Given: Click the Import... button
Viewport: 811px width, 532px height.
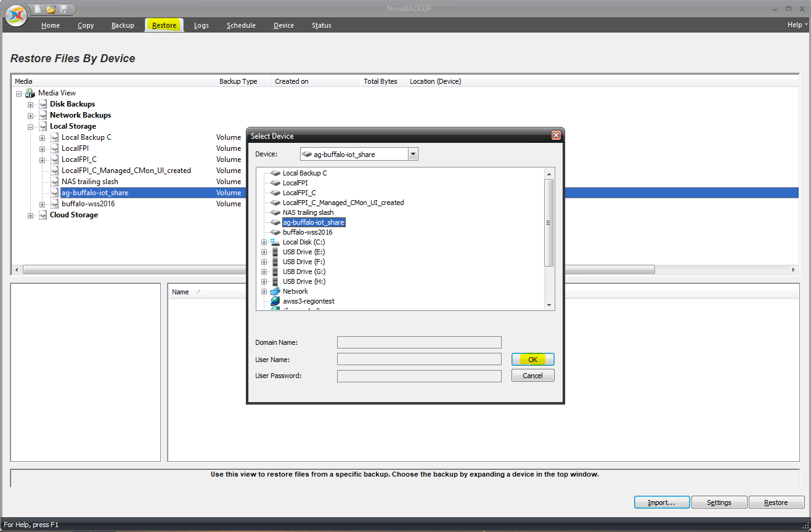Looking at the screenshot, I should click(x=661, y=502).
